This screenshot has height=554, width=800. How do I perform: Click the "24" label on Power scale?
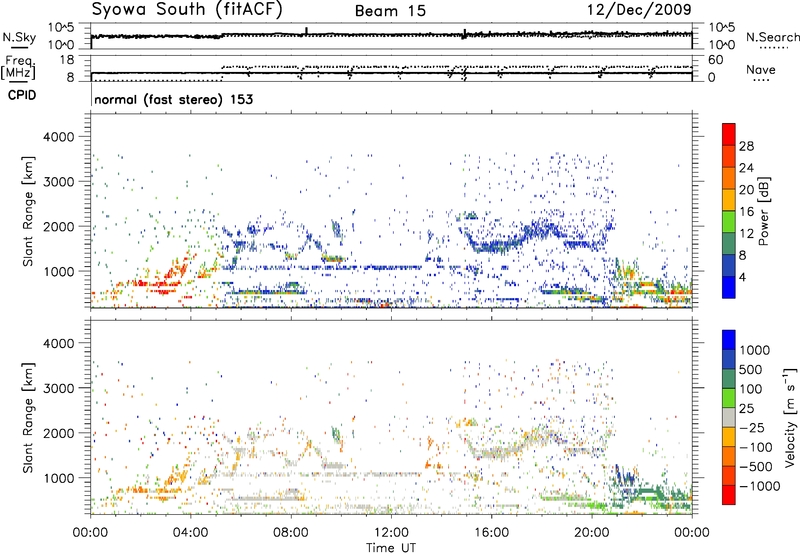(746, 168)
